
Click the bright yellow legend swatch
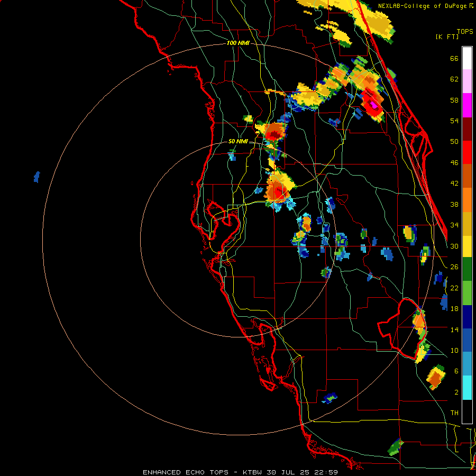pyautogui.click(x=467, y=246)
